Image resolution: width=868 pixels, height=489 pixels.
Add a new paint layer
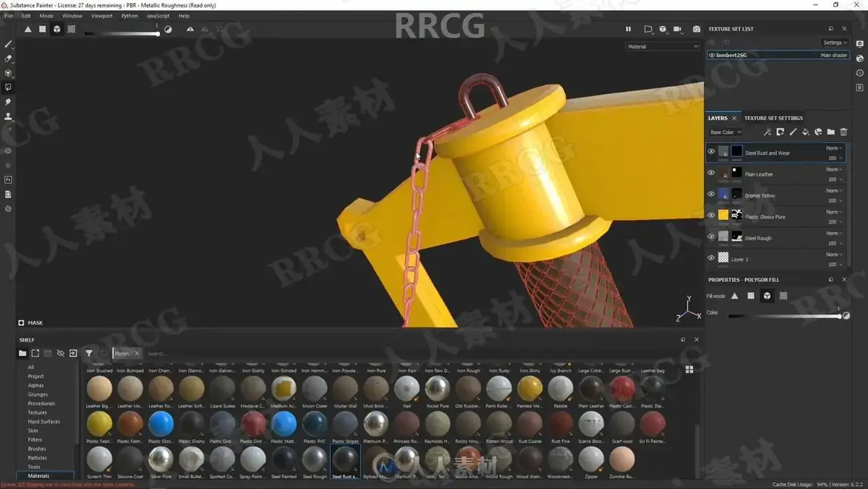(793, 132)
